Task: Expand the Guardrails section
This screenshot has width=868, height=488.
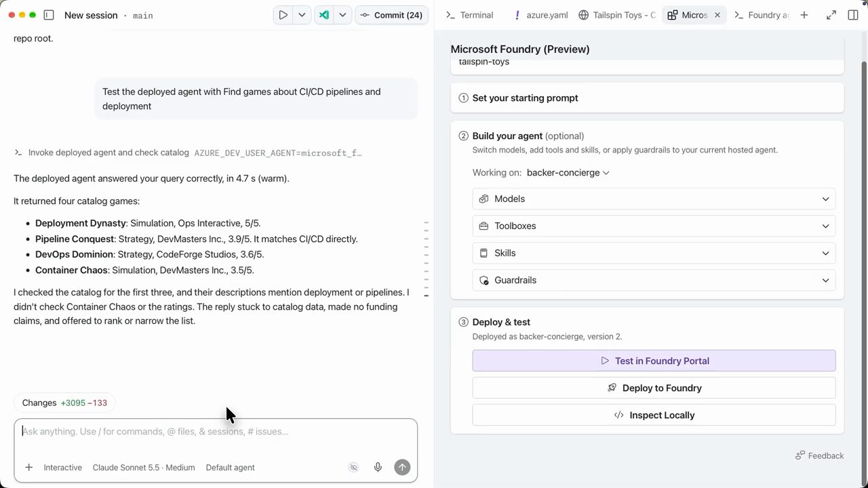Action: point(654,280)
